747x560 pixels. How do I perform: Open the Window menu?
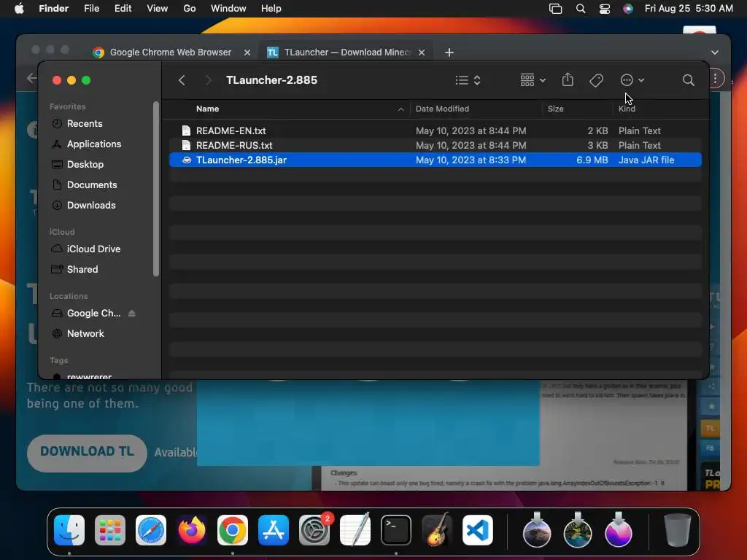(x=228, y=8)
